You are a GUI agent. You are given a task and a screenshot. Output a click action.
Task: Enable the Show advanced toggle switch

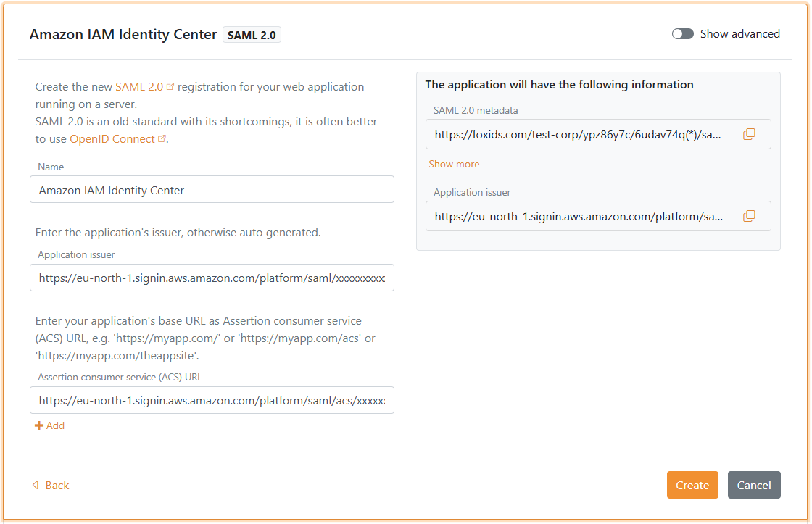point(682,34)
